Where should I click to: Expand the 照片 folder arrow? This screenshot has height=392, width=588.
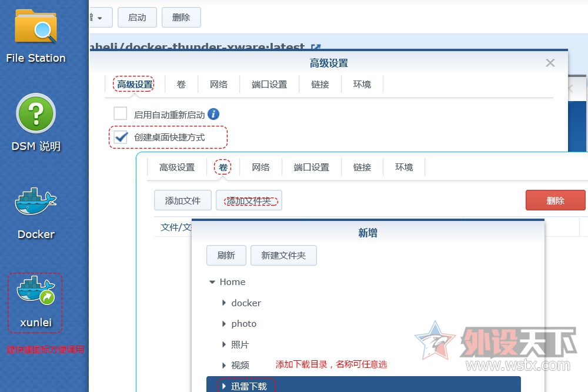(x=224, y=344)
